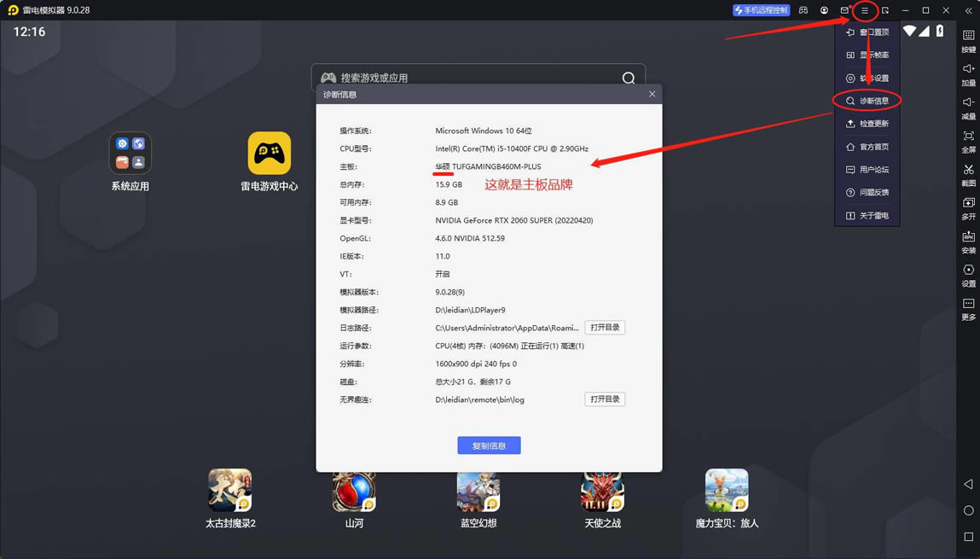Image resolution: width=980 pixels, height=559 pixels.
Task: Open 软件设置 from the dropdown menu
Action: click(867, 79)
